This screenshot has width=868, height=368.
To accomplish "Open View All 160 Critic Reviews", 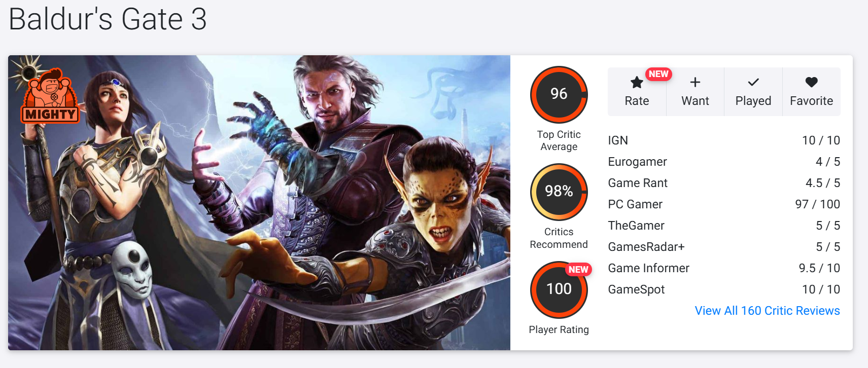I will 767,311.
